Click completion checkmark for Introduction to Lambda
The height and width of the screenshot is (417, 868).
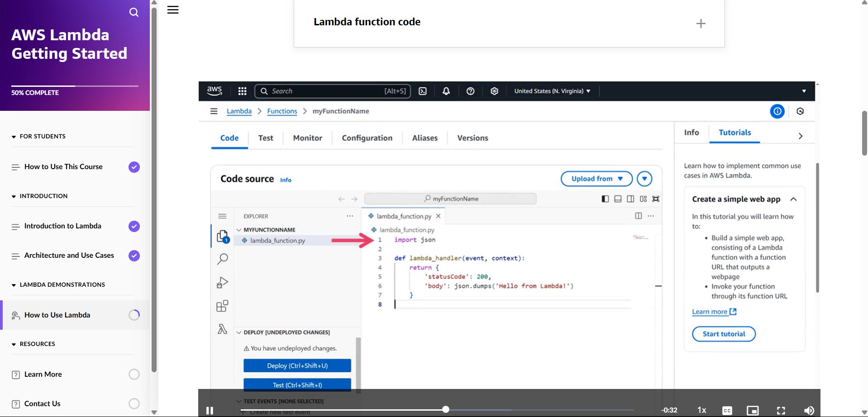134,227
